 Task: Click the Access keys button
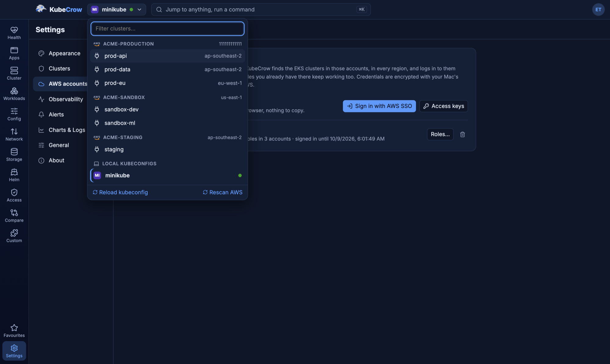coord(443,106)
